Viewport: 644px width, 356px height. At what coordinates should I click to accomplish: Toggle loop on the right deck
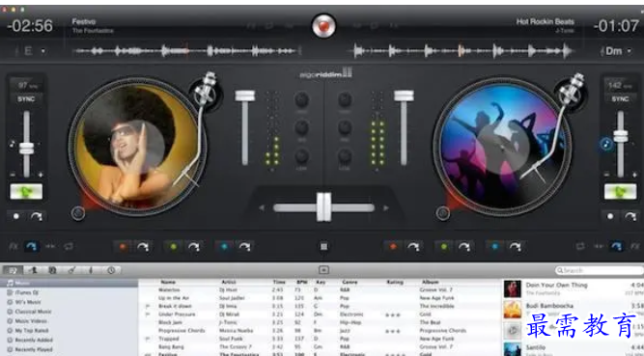(580, 246)
